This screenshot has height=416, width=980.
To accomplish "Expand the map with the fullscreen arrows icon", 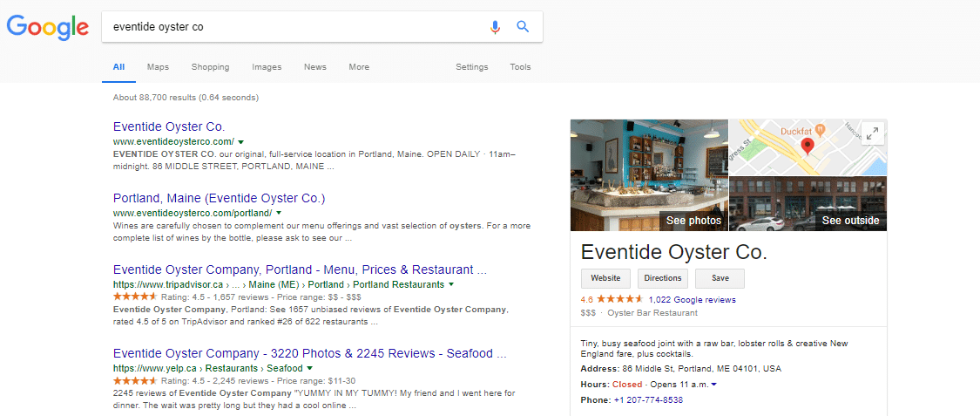I will point(873,133).
